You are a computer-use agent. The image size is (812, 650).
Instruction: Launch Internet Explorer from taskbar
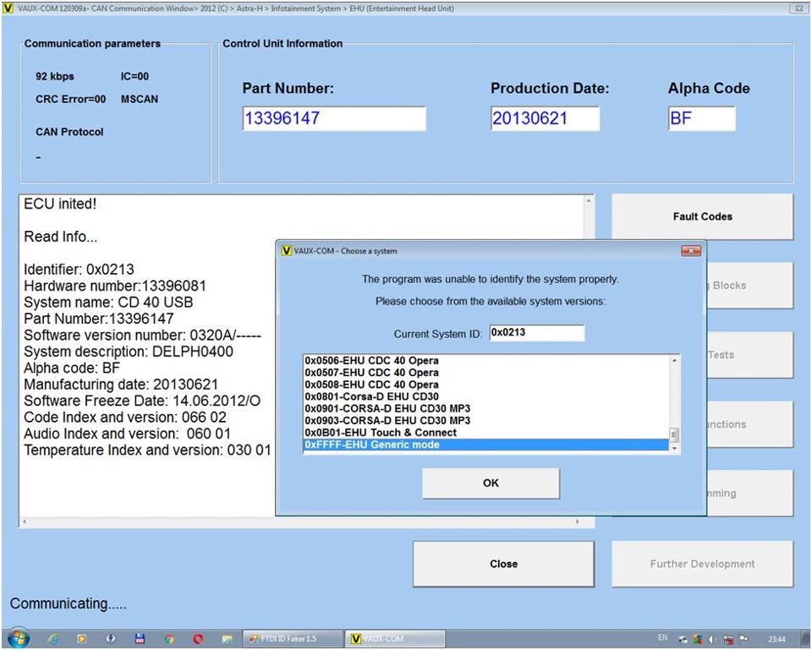(x=53, y=639)
